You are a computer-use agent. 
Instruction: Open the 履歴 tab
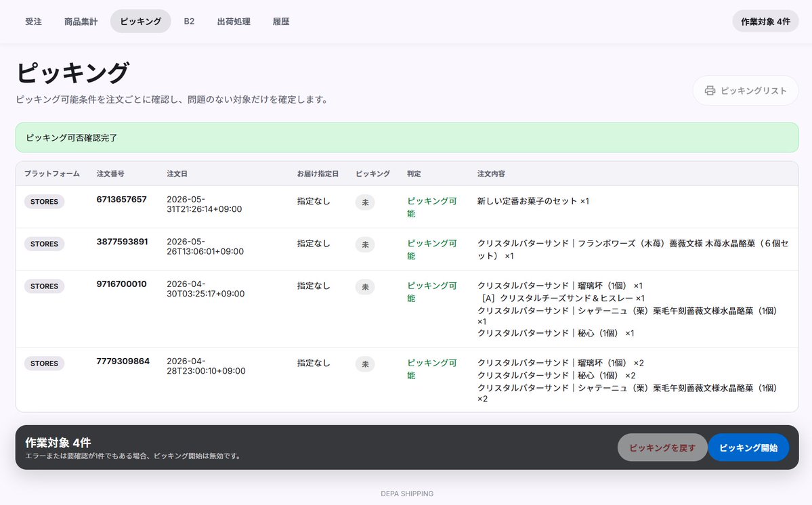[x=280, y=21]
